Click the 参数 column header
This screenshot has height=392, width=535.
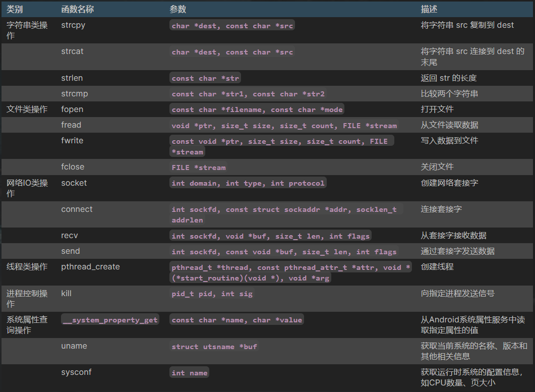[178, 9]
